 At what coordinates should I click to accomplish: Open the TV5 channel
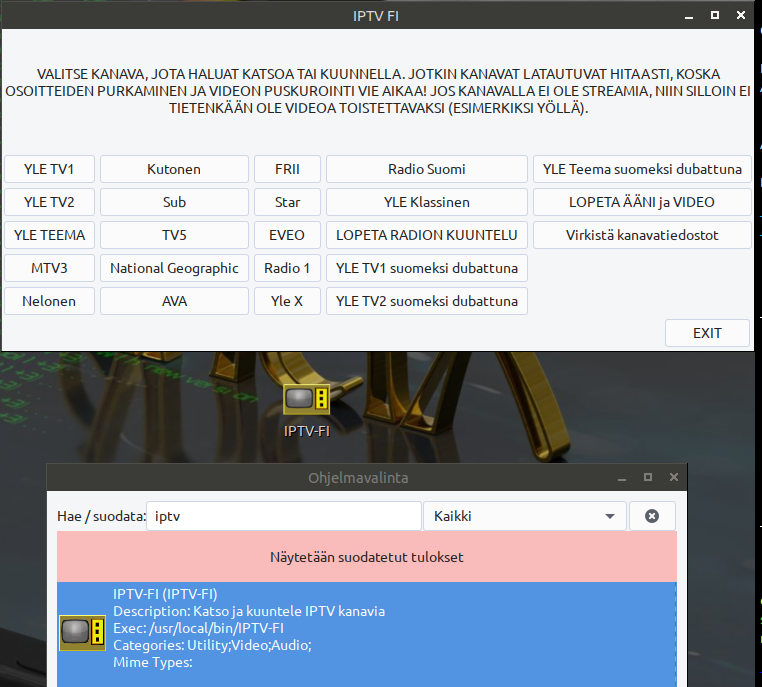(174, 235)
